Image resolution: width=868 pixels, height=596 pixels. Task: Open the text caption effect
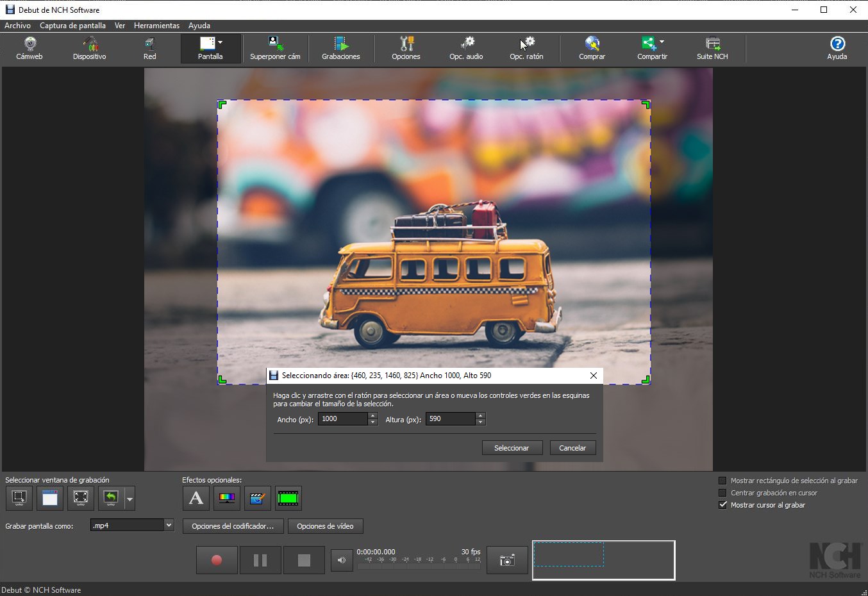pos(196,498)
